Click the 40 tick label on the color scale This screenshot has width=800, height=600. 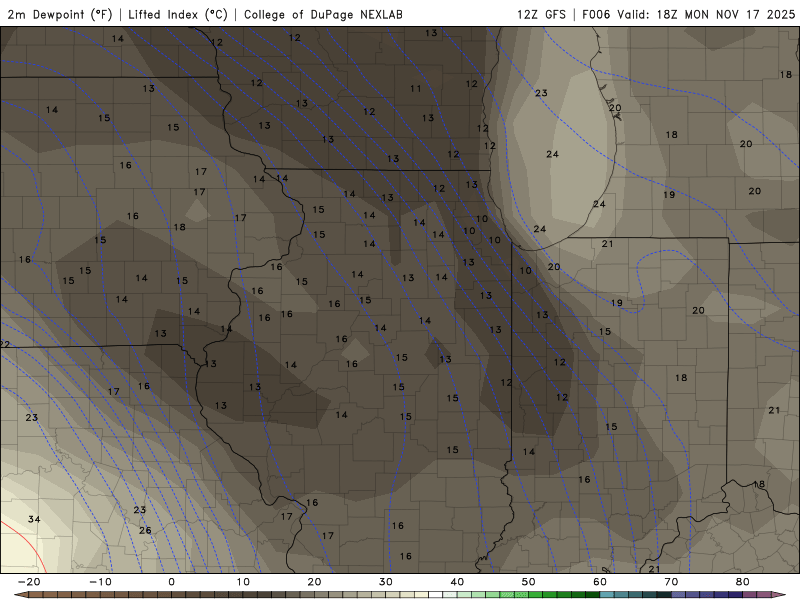point(457,582)
